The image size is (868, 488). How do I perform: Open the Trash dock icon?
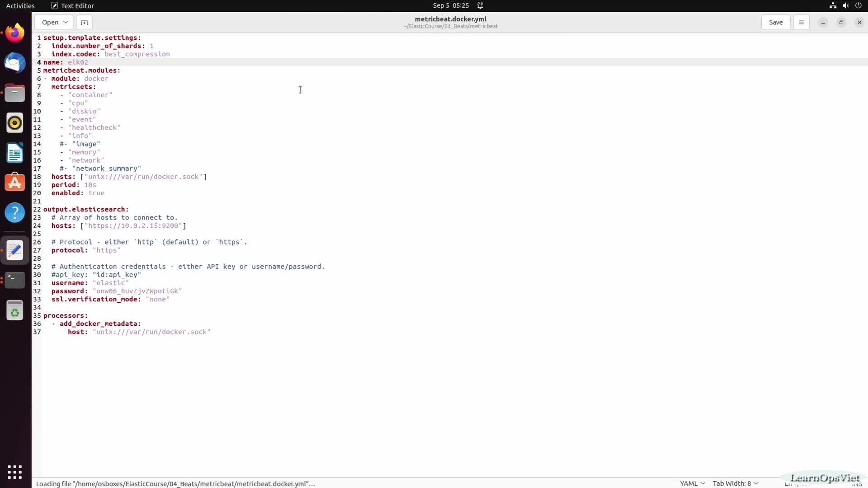(x=15, y=310)
